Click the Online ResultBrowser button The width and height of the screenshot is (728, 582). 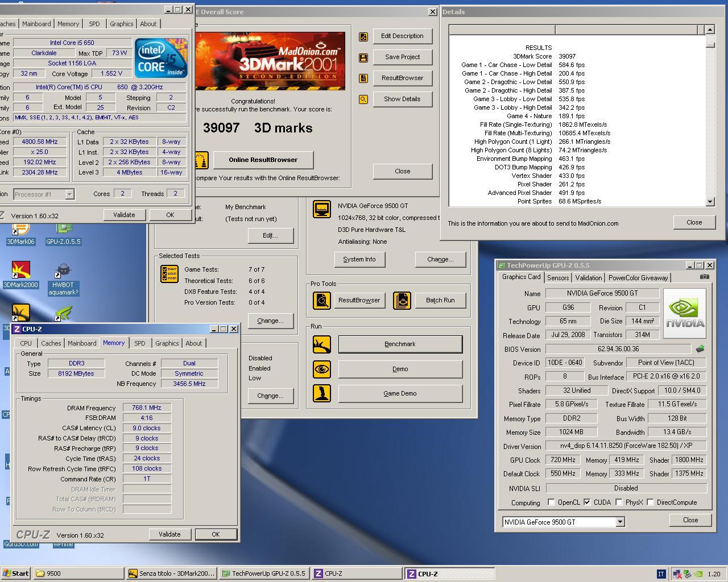click(263, 160)
